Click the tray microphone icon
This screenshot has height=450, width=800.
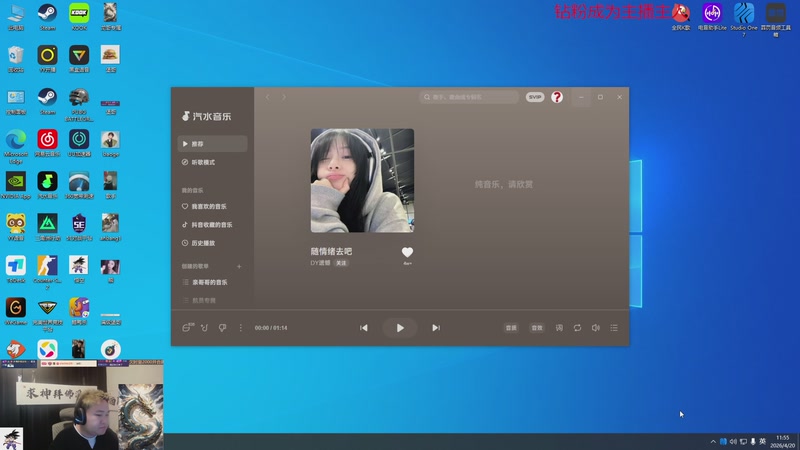(x=753, y=441)
